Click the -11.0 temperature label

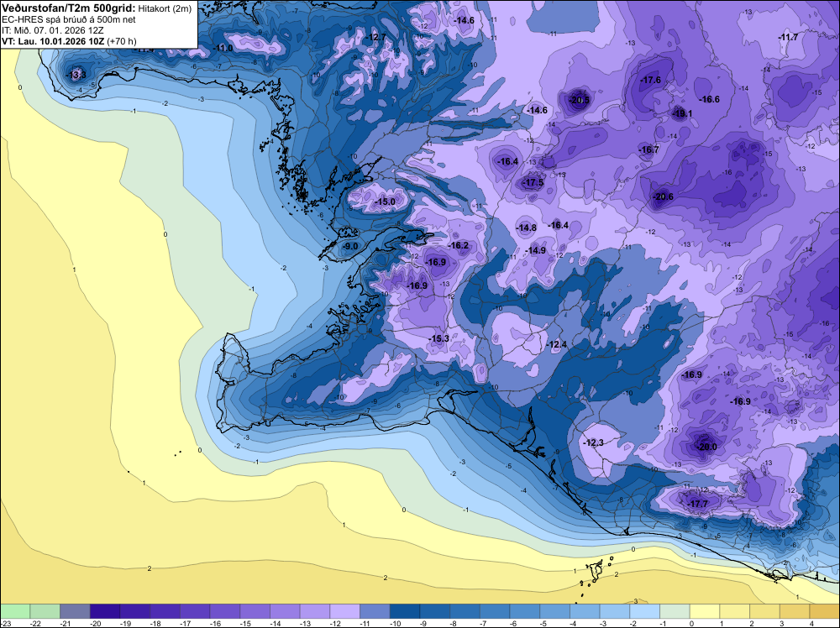(223, 48)
